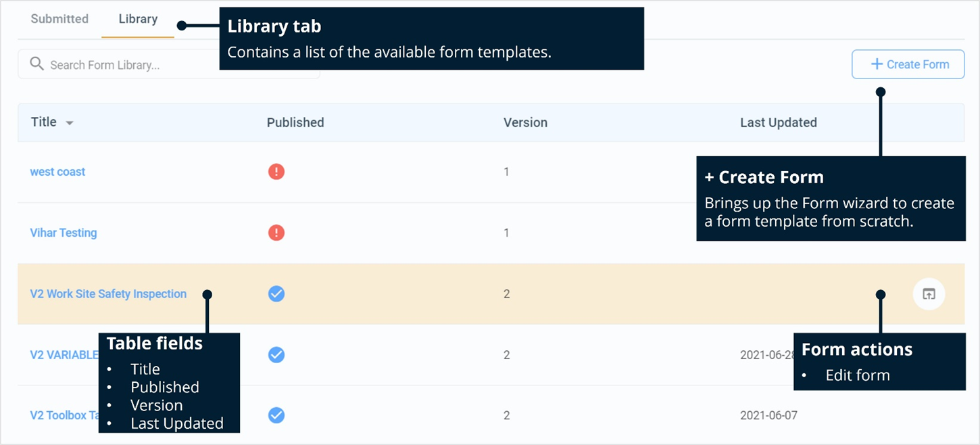
Task: Open the V2 Work Site Safety Inspection form
Action: click(108, 294)
